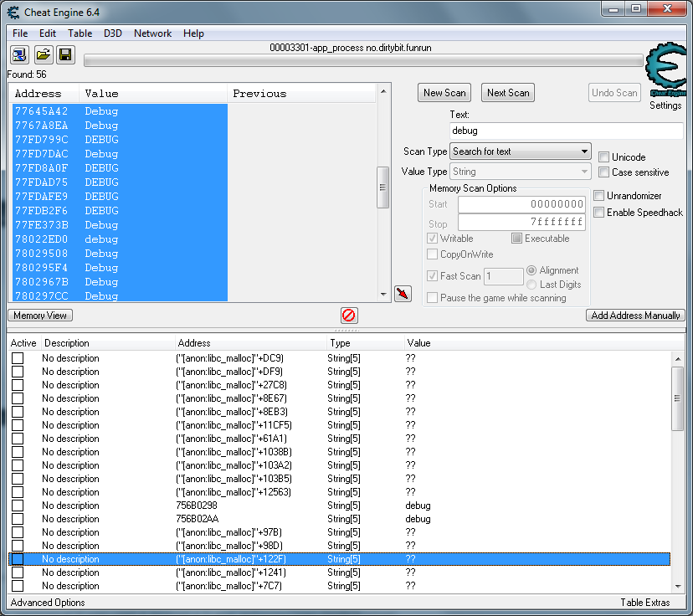Click the Cheat Engine logo above Settings
Screen dimensions: 693x616
pos(666,69)
